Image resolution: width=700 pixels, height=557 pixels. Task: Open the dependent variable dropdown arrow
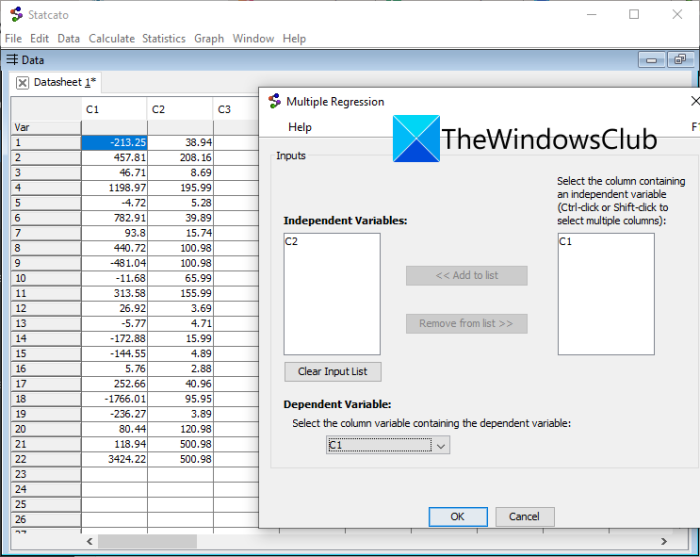click(441, 446)
